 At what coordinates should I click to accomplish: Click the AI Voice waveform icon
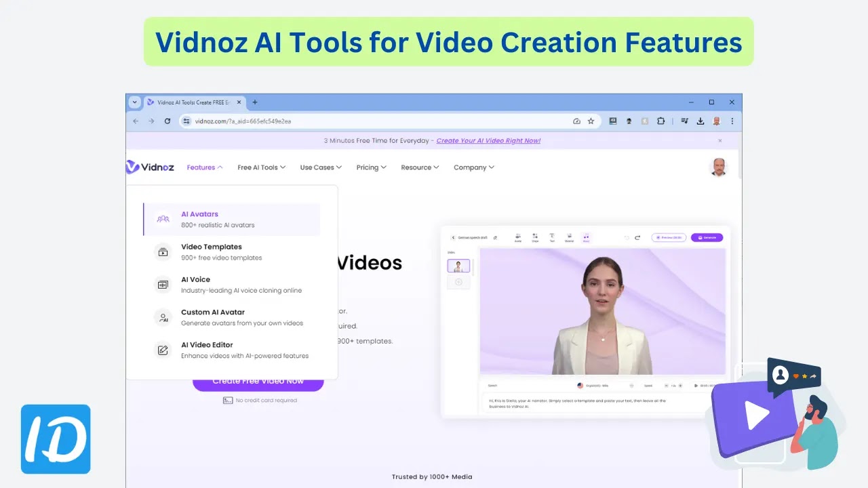pyautogui.click(x=163, y=285)
